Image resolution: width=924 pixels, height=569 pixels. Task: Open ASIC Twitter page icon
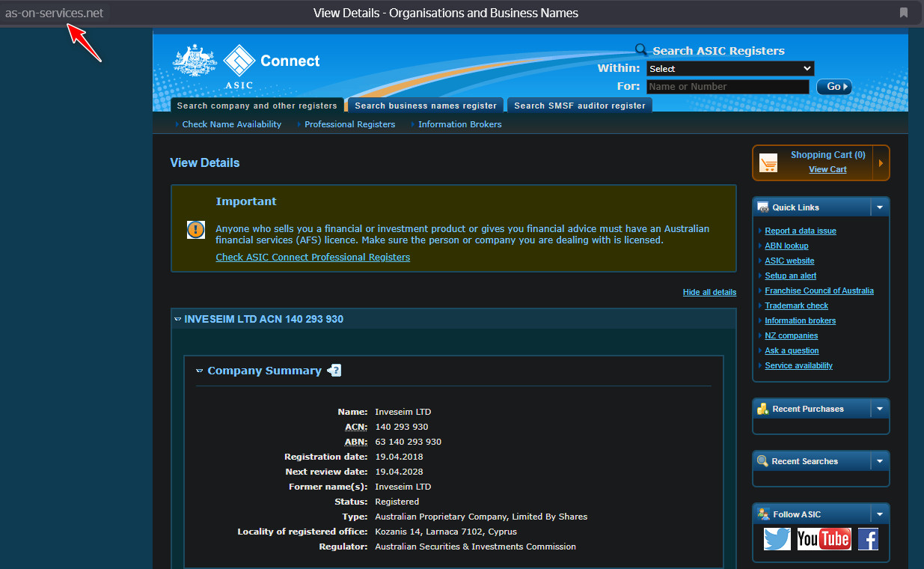tap(777, 539)
